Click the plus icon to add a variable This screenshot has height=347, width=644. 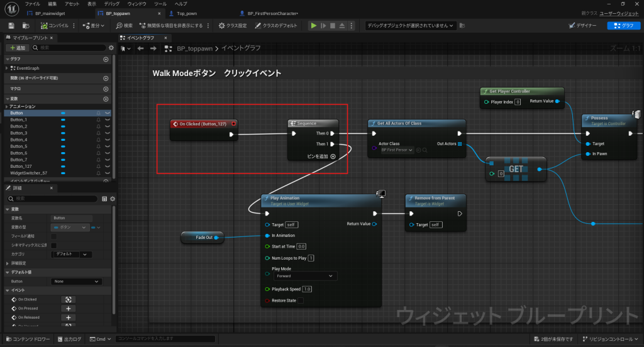click(x=106, y=99)
